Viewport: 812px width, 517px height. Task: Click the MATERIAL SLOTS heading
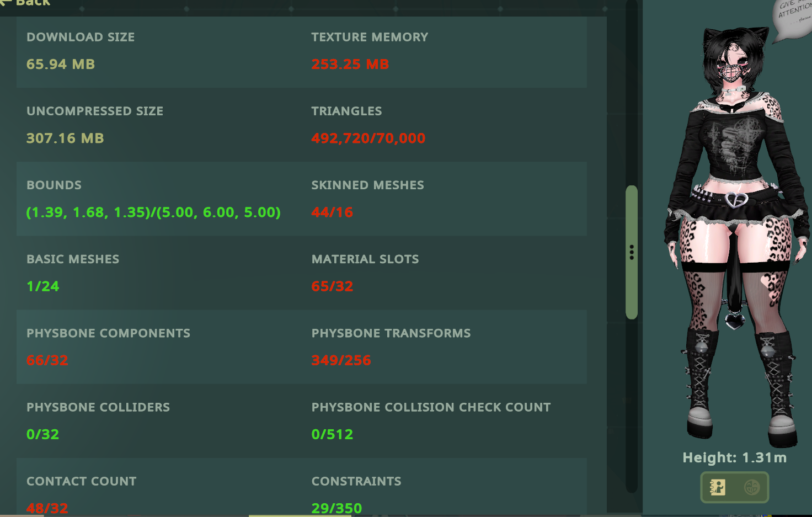point(365,259)
